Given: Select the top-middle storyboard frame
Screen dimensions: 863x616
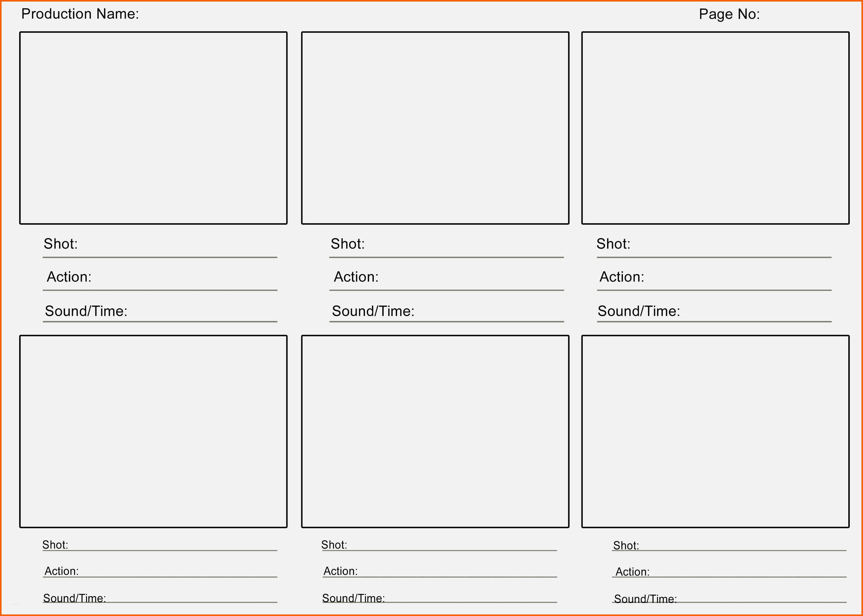Looking at the screenshot, I should click(x=435, y=128).
